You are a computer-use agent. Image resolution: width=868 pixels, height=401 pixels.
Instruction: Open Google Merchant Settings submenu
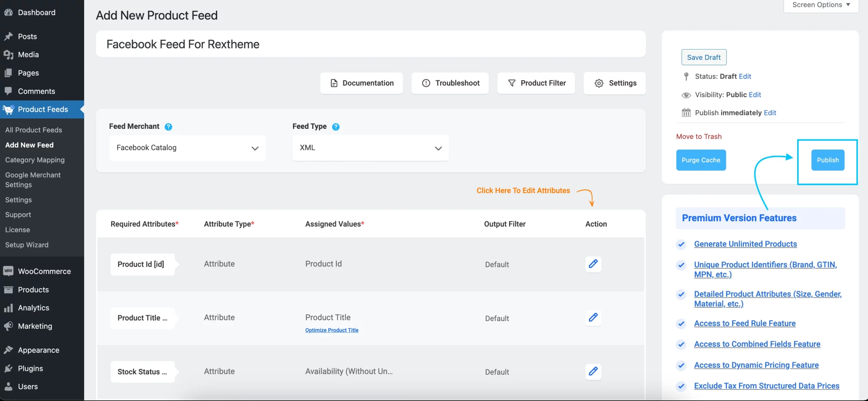(33, 180)
